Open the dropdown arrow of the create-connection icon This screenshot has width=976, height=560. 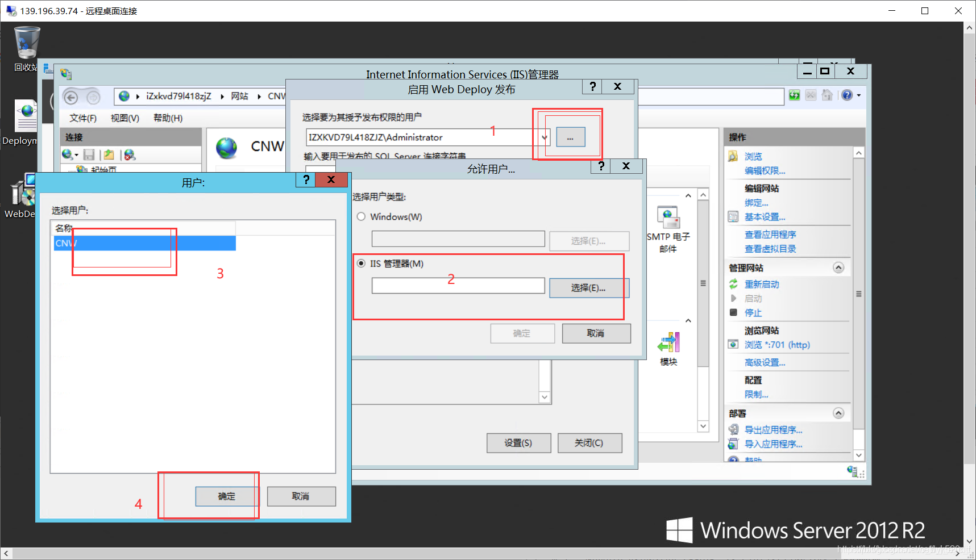click(x=76, y=155)
